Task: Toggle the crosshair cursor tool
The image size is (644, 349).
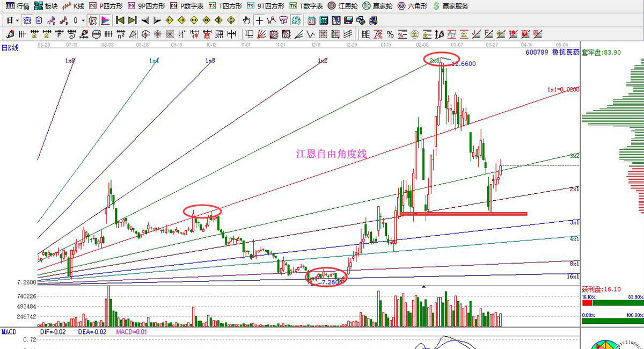Action: click(x=259, y=20)
